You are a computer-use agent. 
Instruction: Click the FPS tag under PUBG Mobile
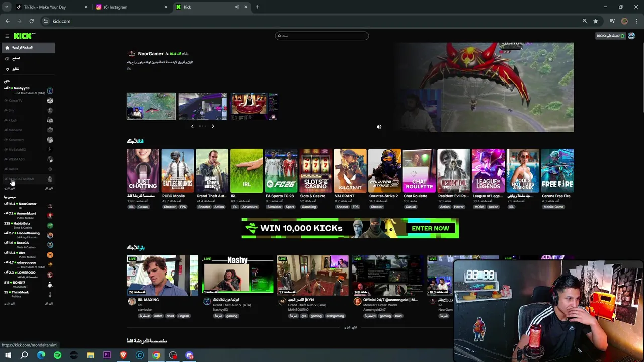pyautogui.click(x=183, y=207)
